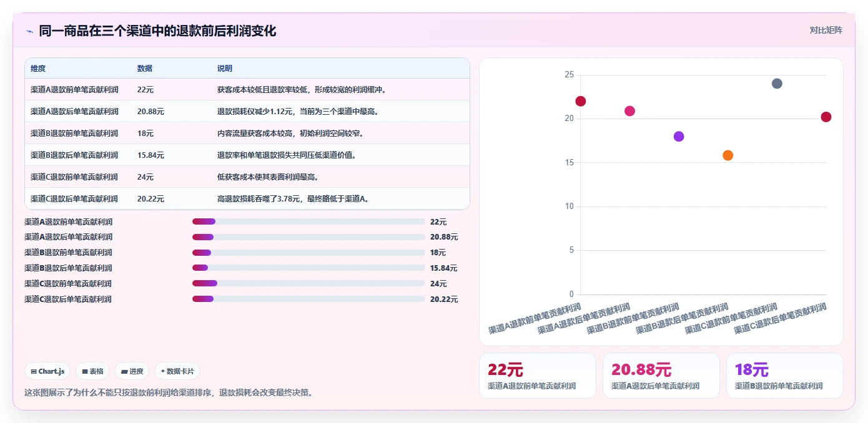Click the gray 渠道C退款前 chart point
This screenshot has height=423, width=868.
pyautogui.click(x=777, y=84)
